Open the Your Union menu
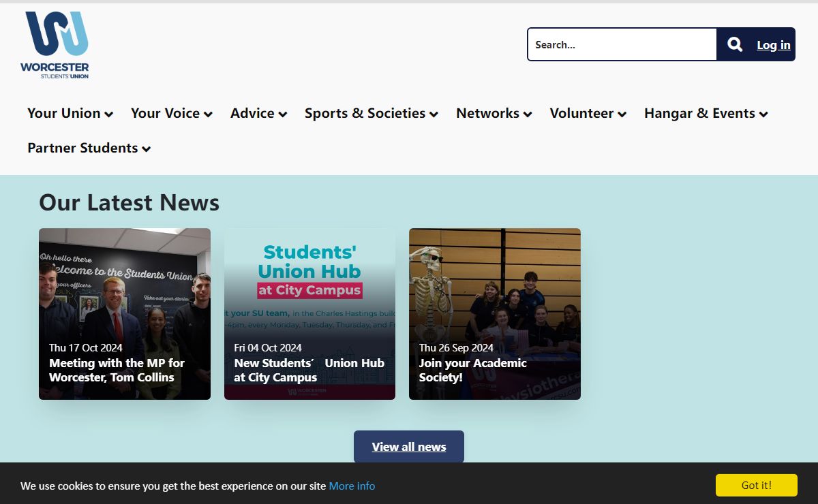 pyautogui.click(x=70, y=114)
